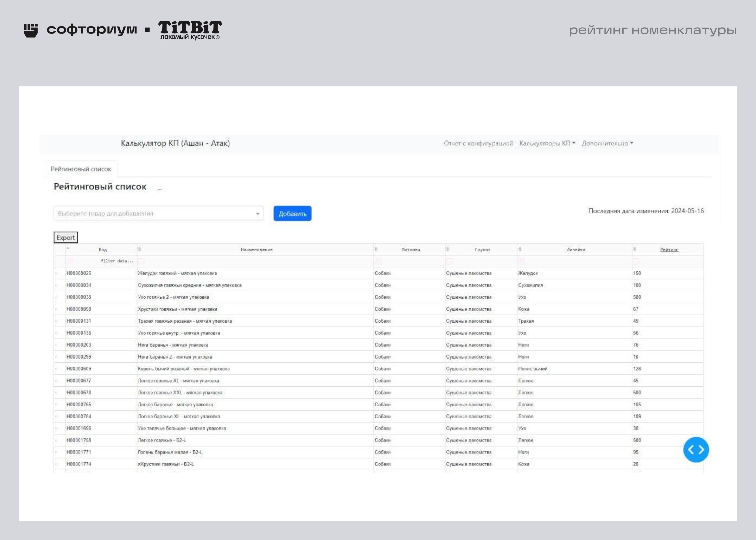Toggle ascending sort arrow on Код column
This screenshot has height=540, width=756.
[68, 248]
